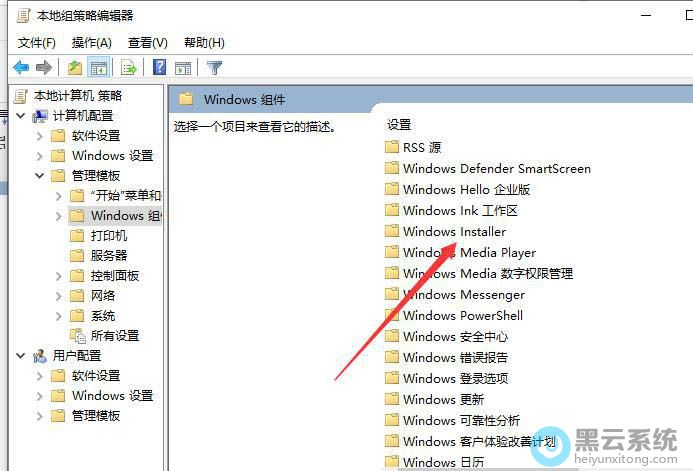Image resolution: width=693 pixels, height=471 pixels.
Task: Click the 所有设置 tree icon
Action: click(x=77, y=336)
